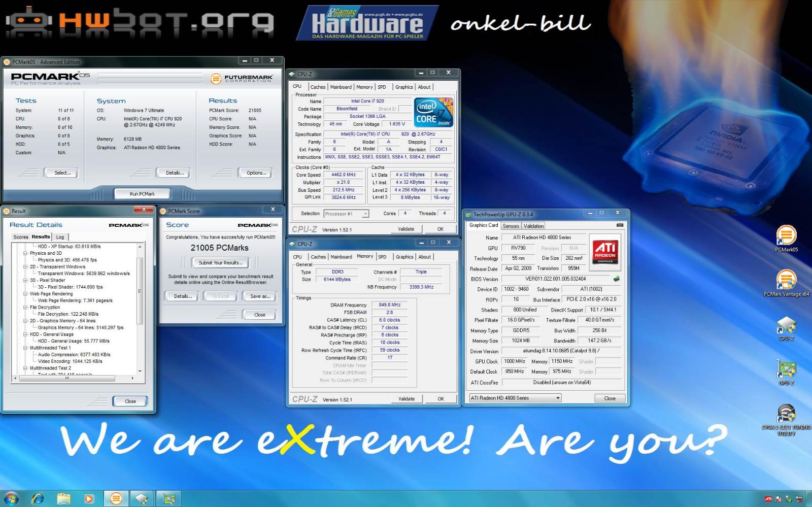The height and width of the screenshot is (507, 812).
Task: Open Windows Explorer folder taskbar icon
Action: [x=63, y=498]
